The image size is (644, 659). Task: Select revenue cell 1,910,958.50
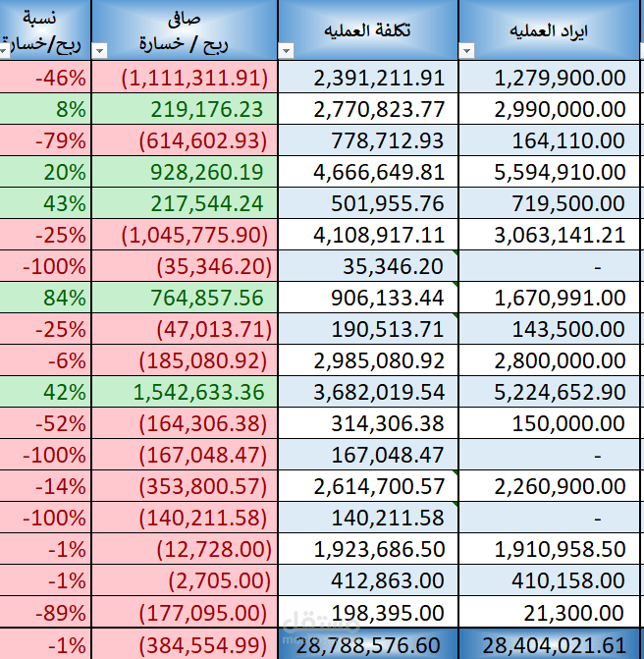[549, 549]
